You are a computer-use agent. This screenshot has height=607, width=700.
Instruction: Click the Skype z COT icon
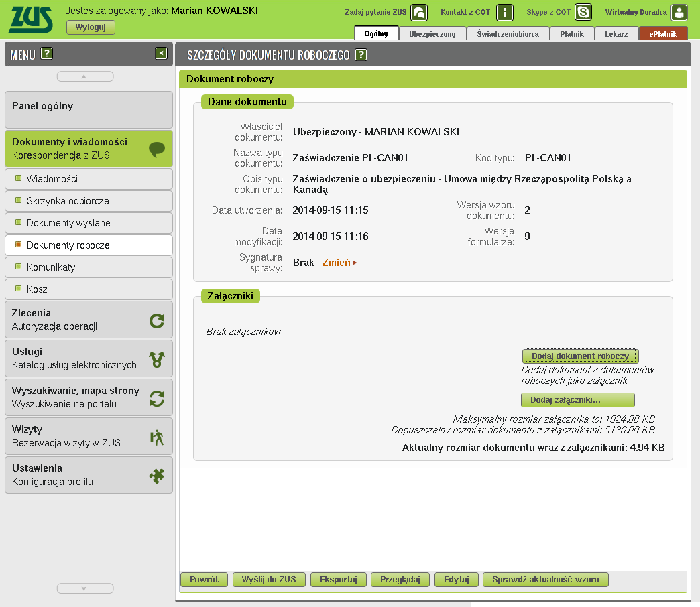coord(583,13)
